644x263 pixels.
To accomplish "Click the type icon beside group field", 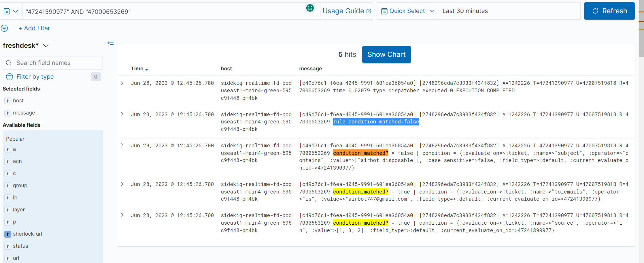I will 8,185.
